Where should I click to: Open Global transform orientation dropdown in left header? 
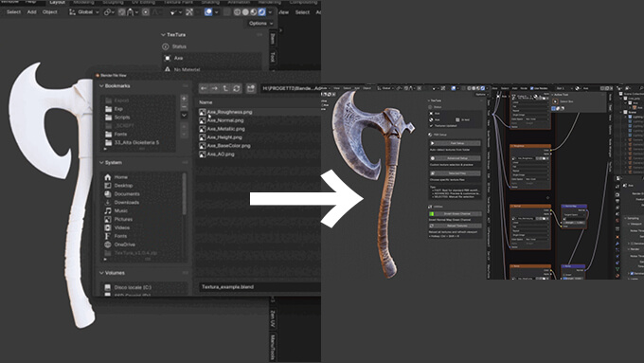83,12
